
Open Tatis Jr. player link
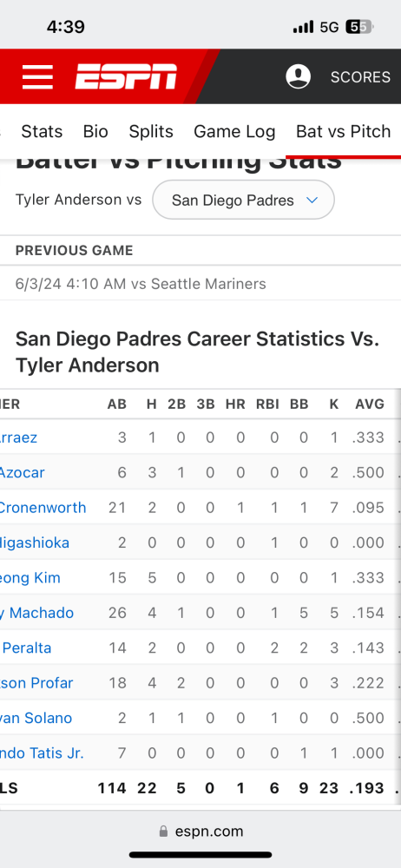[x=42, y=753]
